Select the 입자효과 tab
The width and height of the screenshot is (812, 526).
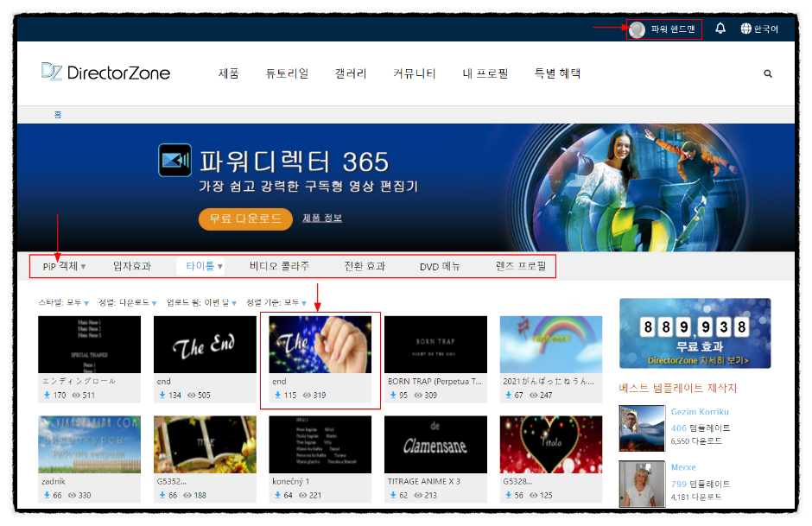pos(132,266)
